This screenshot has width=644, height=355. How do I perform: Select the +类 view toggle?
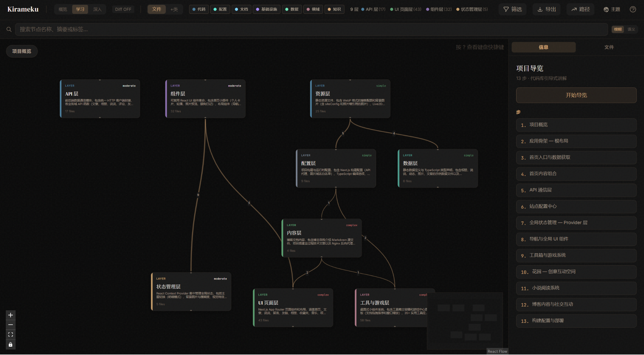point(174,9)
